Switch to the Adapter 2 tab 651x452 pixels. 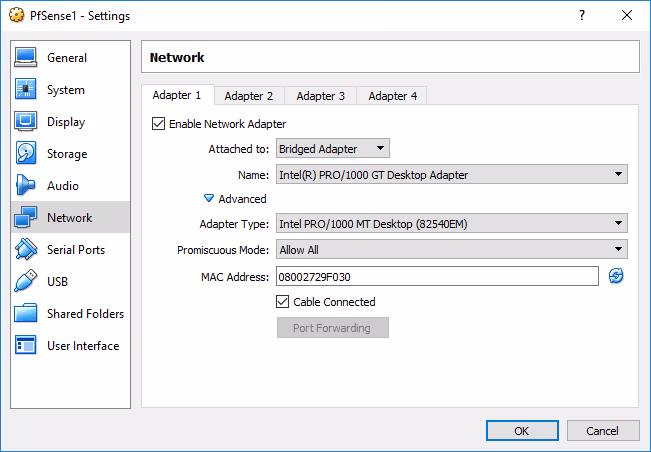(248, 96)
